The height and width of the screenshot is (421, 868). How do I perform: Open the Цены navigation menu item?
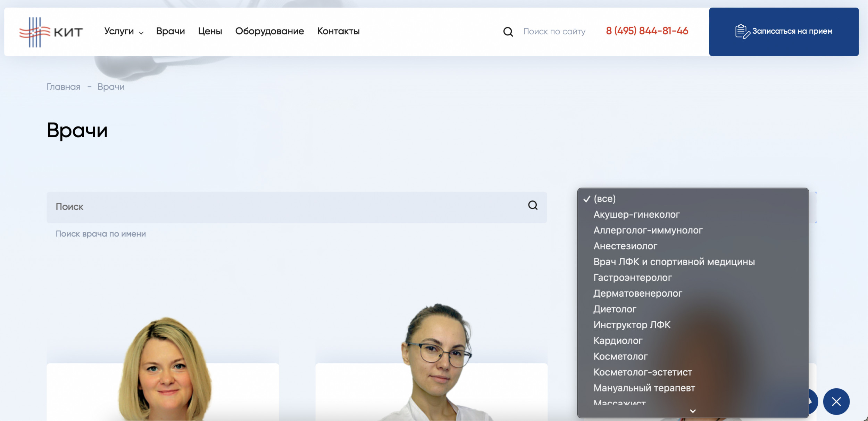(210, 31)
